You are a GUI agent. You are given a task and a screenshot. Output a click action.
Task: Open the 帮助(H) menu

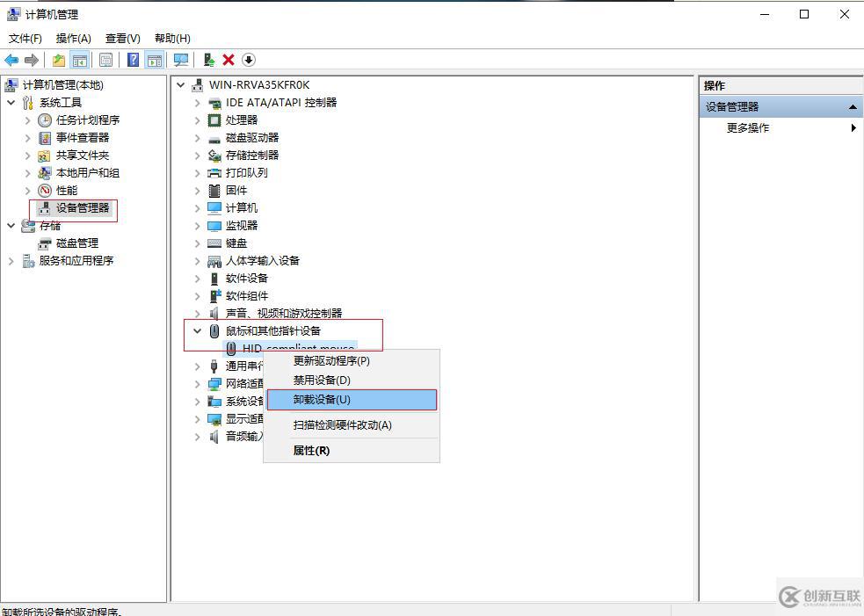172,39
